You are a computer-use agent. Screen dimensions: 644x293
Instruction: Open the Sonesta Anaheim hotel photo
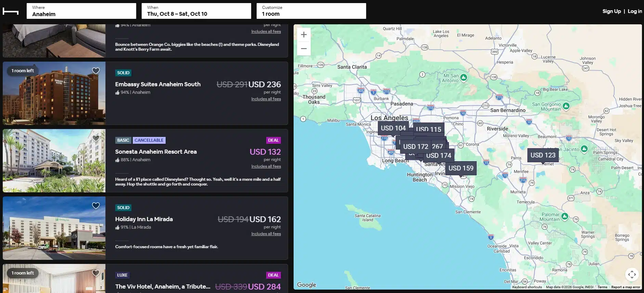click(54, 161)
